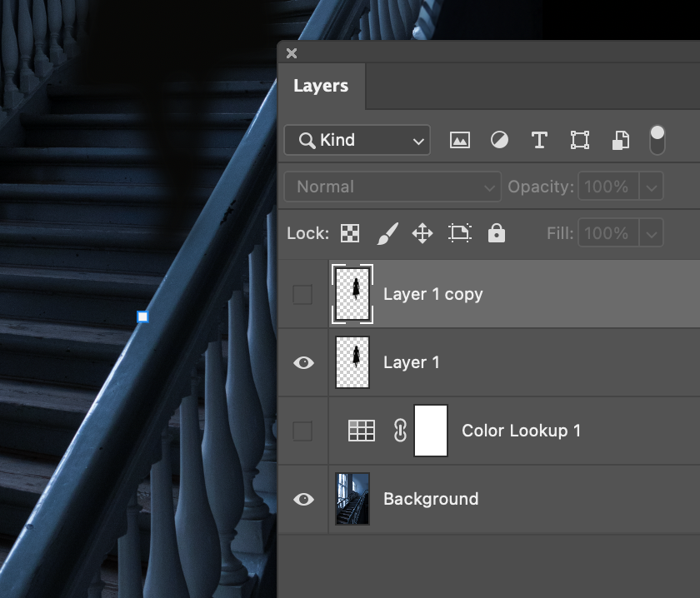The image size is (700, 598).
Task: Switch to the Layers tab
Action: [321, 85]
